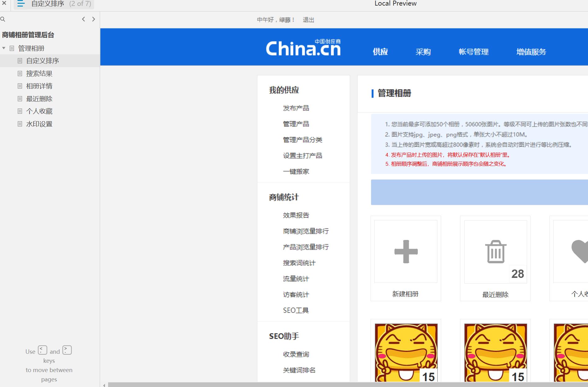Open the 关键词排名 link
This screenshot has width=588, height=387.
pyautogui.click(x=299, y=370)
